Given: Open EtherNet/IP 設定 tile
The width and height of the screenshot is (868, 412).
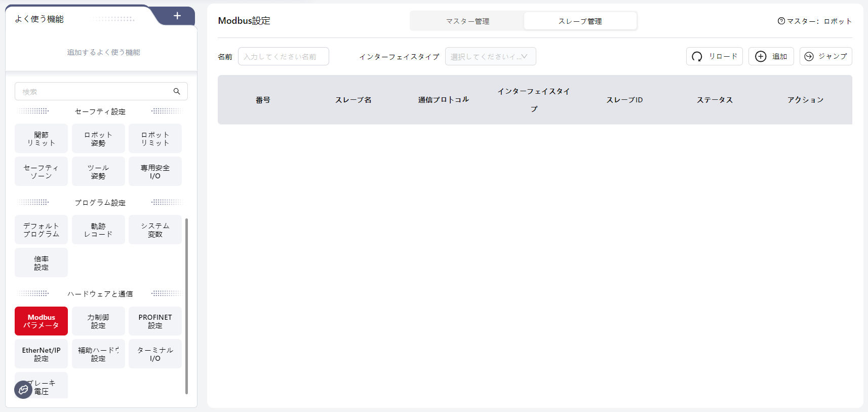Looking at the screenshot, I should pyautogui.click(x=41, y=354).
